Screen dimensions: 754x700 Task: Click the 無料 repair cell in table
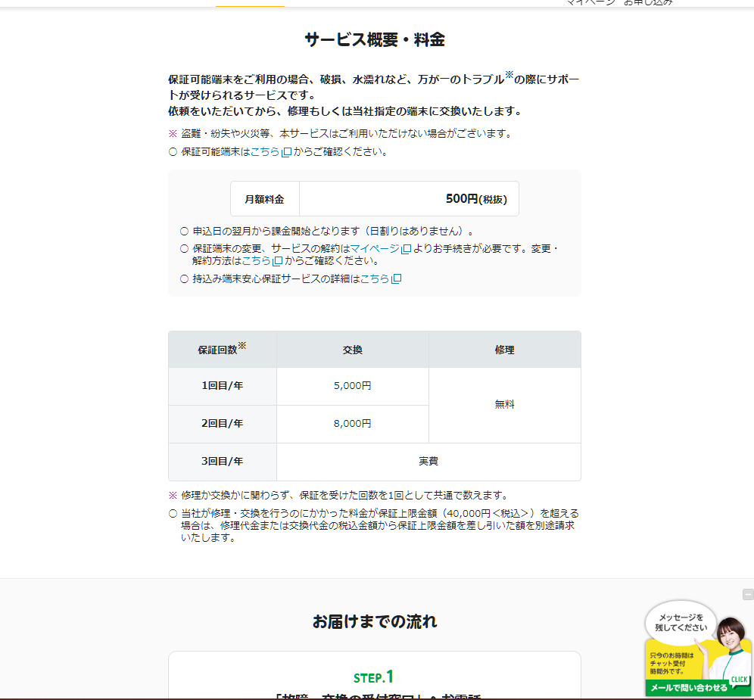[x=504, y=405]
